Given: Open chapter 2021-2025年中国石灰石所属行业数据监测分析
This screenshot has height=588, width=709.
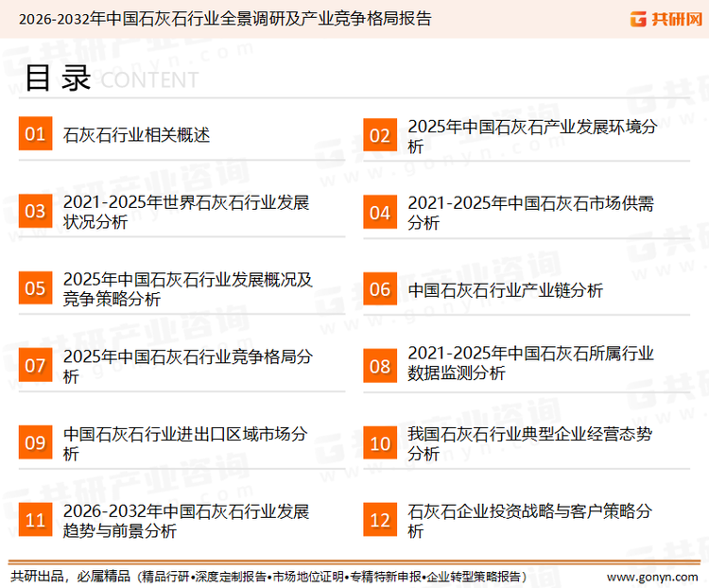Looking at the screenshot, I should (x=530, y=363).
